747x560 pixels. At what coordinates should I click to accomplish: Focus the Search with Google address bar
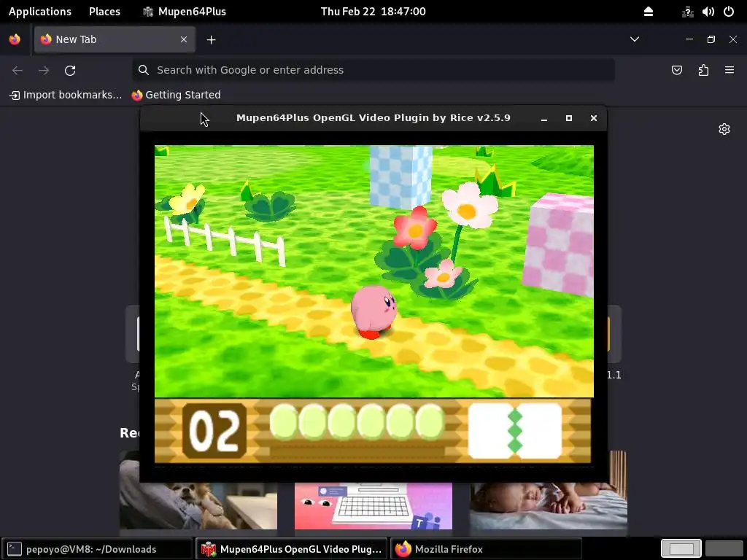(373, 70)
